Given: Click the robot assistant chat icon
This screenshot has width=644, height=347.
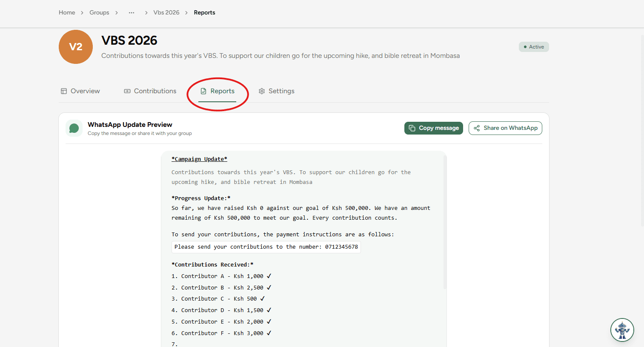Looking at the screenshot, I should [x=622, y=330].
